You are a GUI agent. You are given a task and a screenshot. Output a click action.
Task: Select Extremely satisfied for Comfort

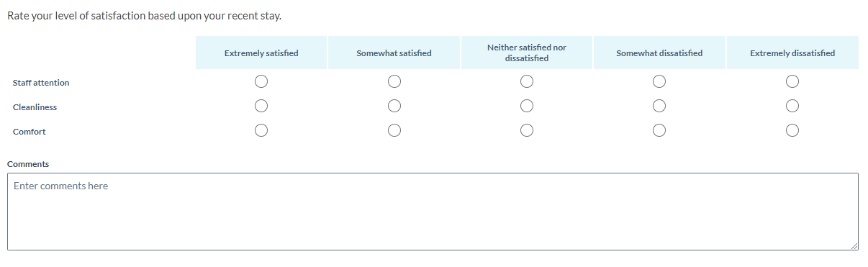click(x=261, y=131)
